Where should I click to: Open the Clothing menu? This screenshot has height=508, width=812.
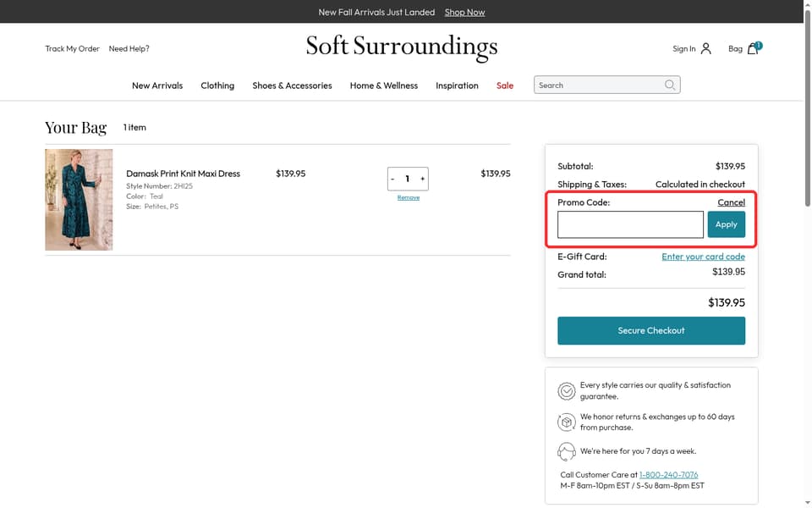(x=217, y=86)
